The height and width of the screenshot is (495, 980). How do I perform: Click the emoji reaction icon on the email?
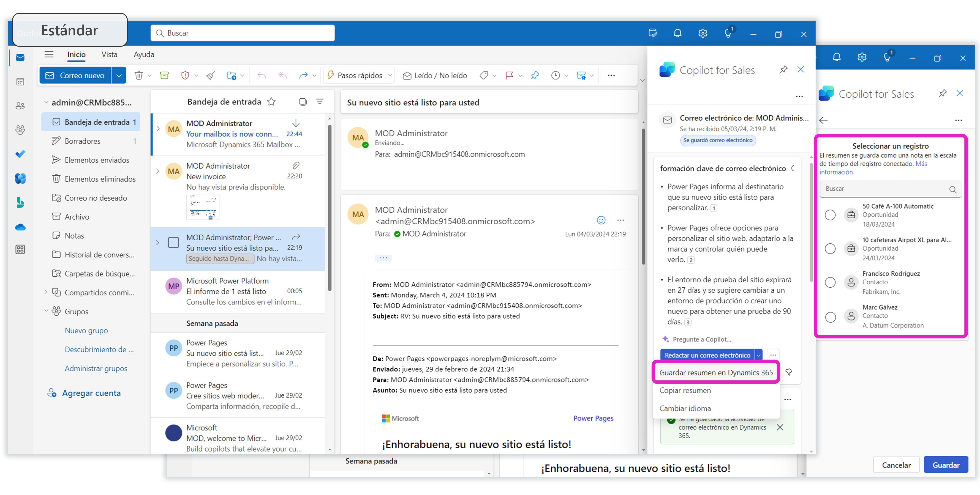point(601,220)
